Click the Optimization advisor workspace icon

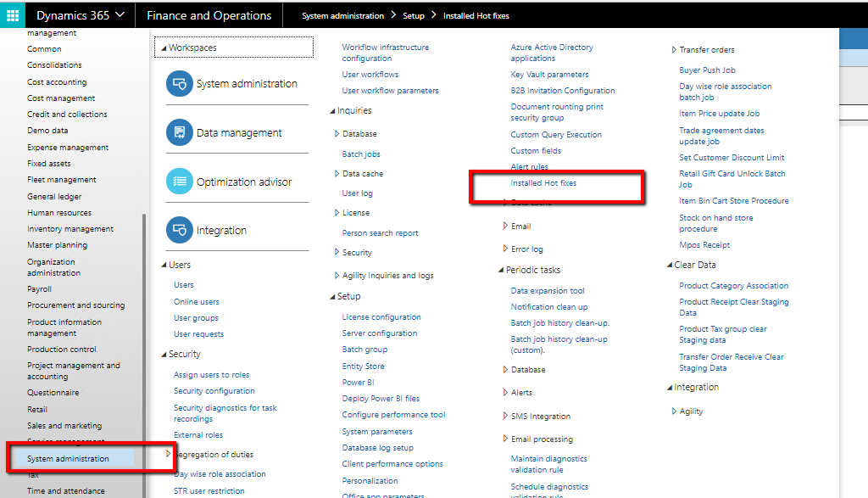pyautogui.click(x=180, y=182)
